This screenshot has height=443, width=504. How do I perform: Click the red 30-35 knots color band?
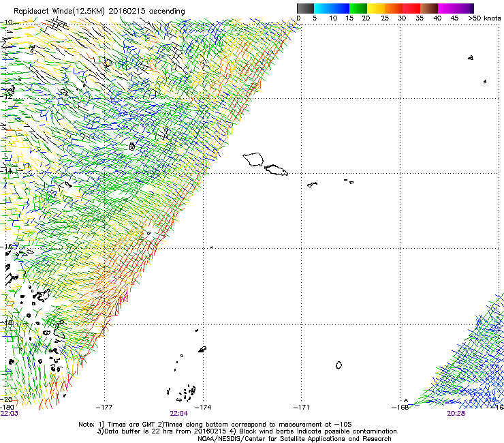point(411,8)
